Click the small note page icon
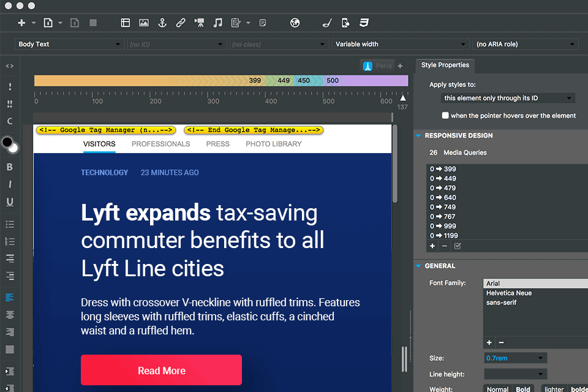The width and height of the screenshot is (588, 392). (x=263, y=23)
